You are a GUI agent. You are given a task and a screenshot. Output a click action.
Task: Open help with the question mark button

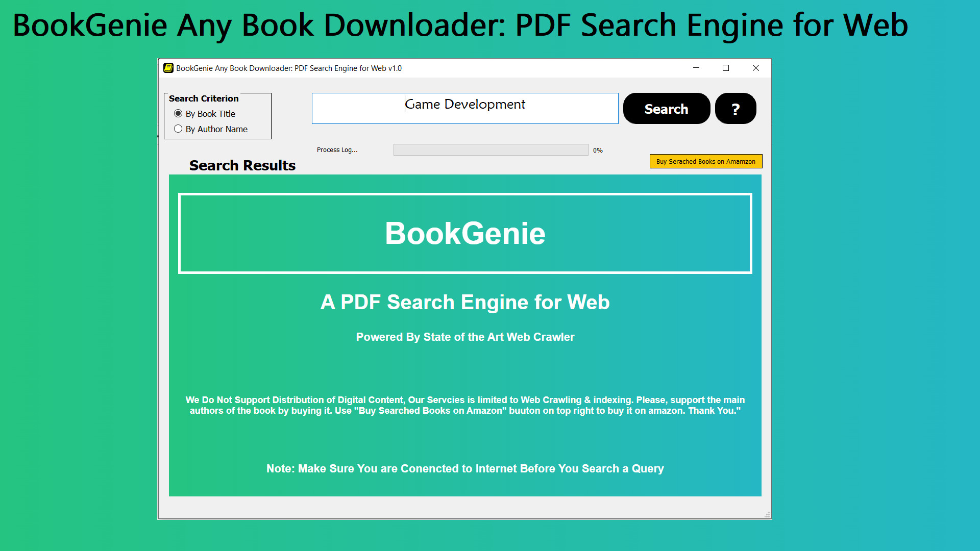[x=736, y=108]
